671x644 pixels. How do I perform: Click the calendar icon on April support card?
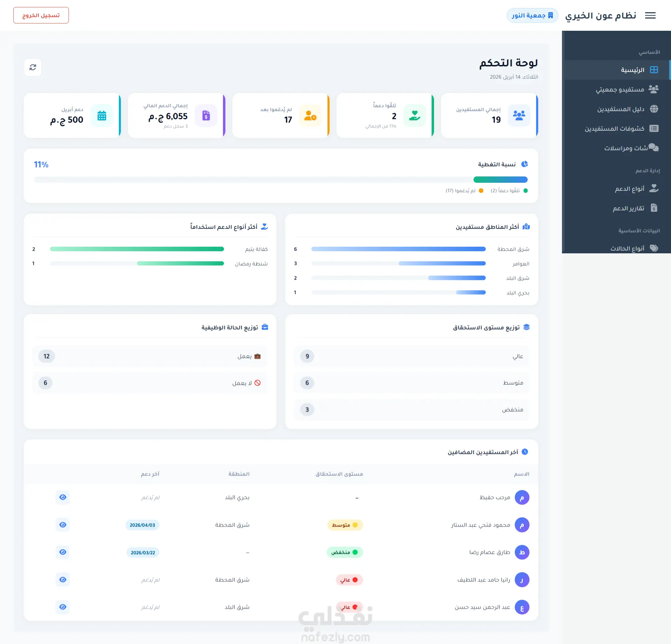102,116
